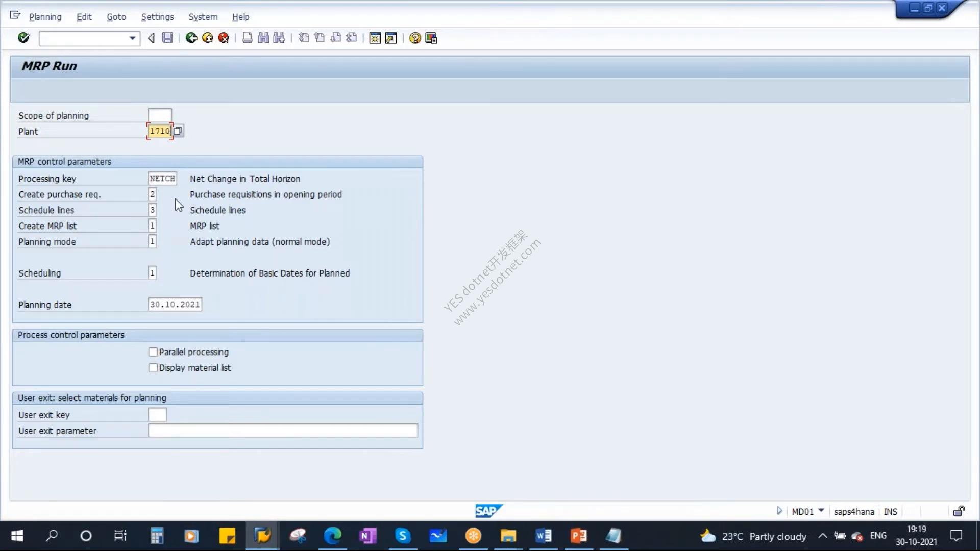Screen dimensions: 980x551
Task: Click the Processing key field
Action: tap(162, 179)
